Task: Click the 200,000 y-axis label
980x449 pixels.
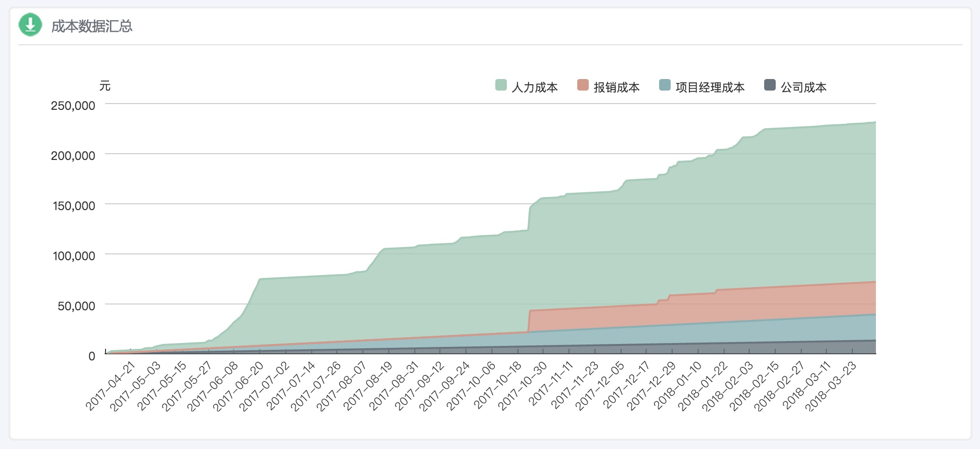Action: (x=73, y=156)
